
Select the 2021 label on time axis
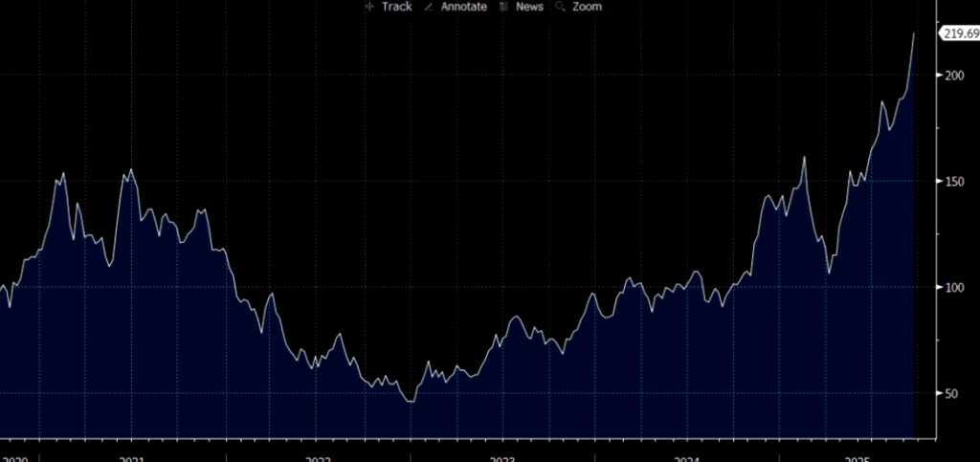point(131,458)
